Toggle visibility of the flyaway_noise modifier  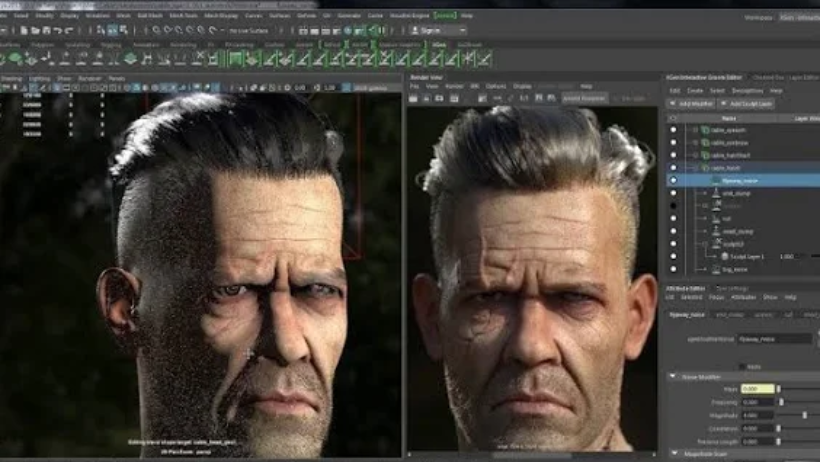pyautogui.click(x=673, y=180)
